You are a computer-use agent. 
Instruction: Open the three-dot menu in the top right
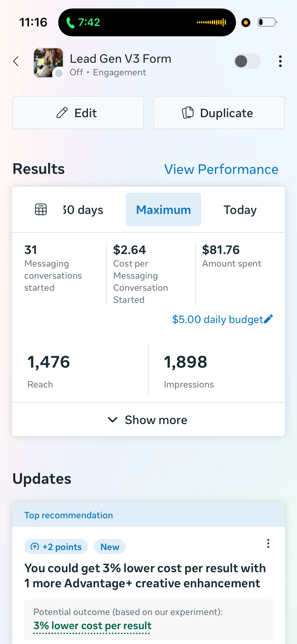pyautogui.click(x=280, y=61)
